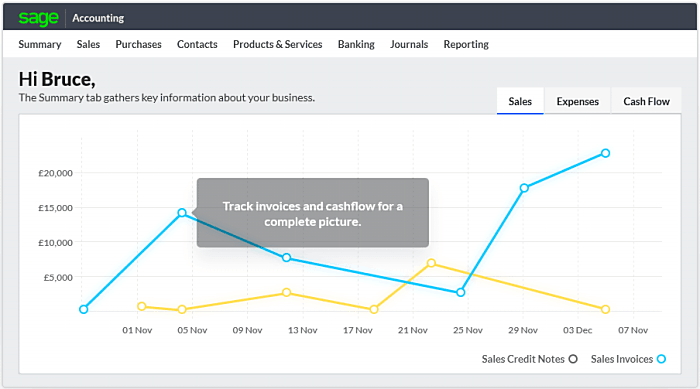Click the 03 Dec axis label
700x389 pixels.
click(x=577, y=330)
